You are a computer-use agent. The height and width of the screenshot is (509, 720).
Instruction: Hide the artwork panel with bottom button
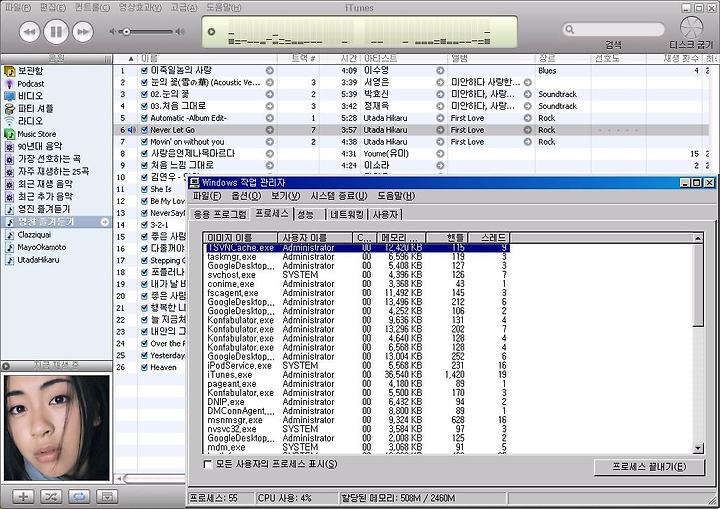[x=107, y=496]
